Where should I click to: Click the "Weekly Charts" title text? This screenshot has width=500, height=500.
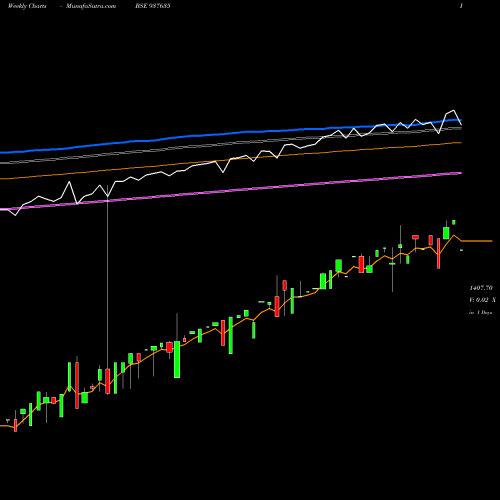(27, 6)
